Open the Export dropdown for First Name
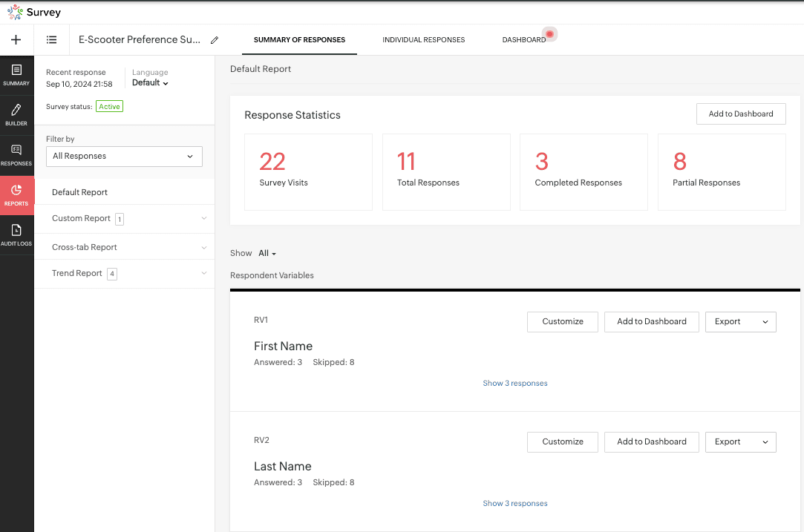 point(740,322)
